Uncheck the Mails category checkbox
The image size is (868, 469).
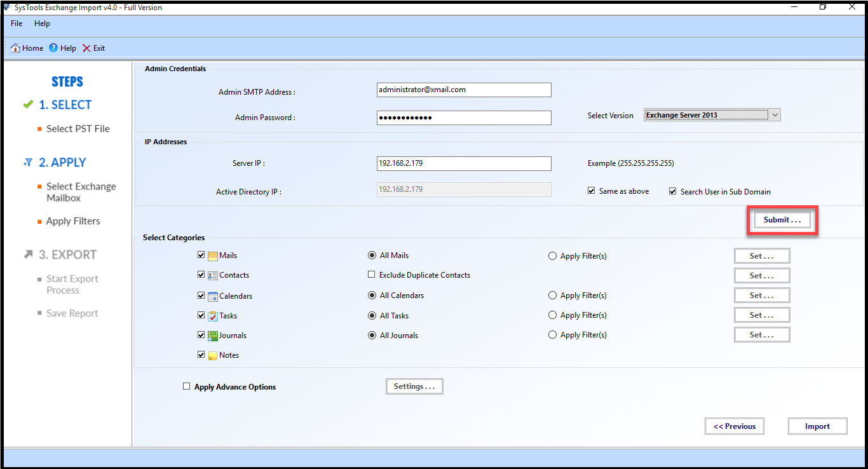tap(201, 255)
